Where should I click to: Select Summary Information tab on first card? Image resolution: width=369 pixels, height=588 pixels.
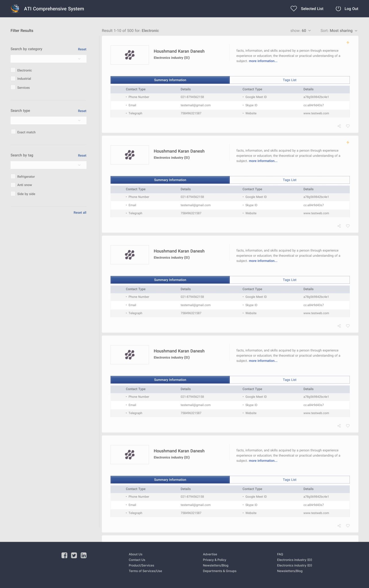pos(170,80)
